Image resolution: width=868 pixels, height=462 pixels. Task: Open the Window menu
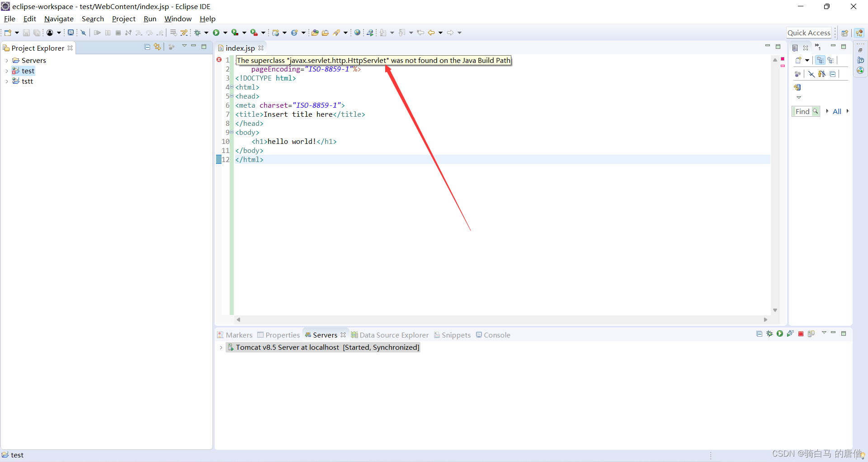(x=178, y=19)
